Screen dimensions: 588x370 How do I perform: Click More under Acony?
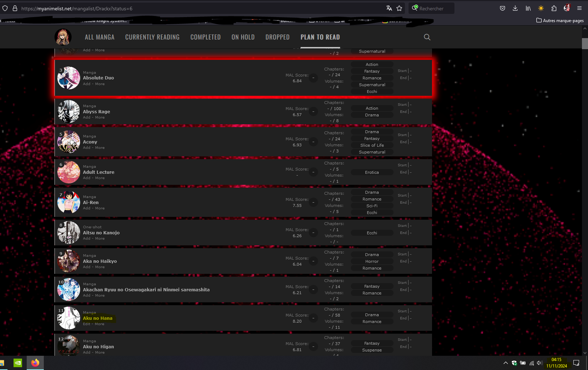[x=100, y=148]
